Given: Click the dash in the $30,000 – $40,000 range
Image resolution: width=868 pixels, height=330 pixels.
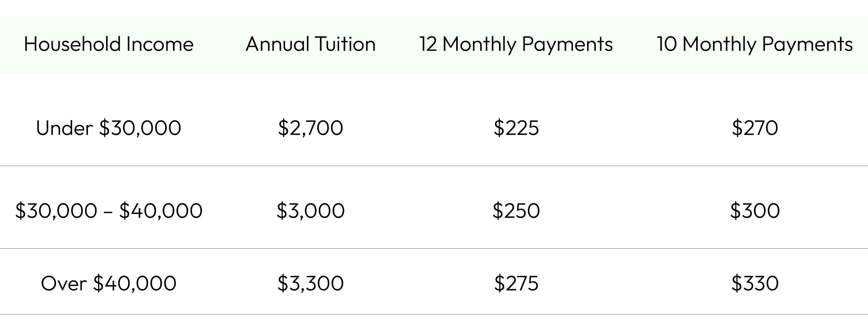Looking at the screenshot, I should pyautogui.click(x=108, y=212).
